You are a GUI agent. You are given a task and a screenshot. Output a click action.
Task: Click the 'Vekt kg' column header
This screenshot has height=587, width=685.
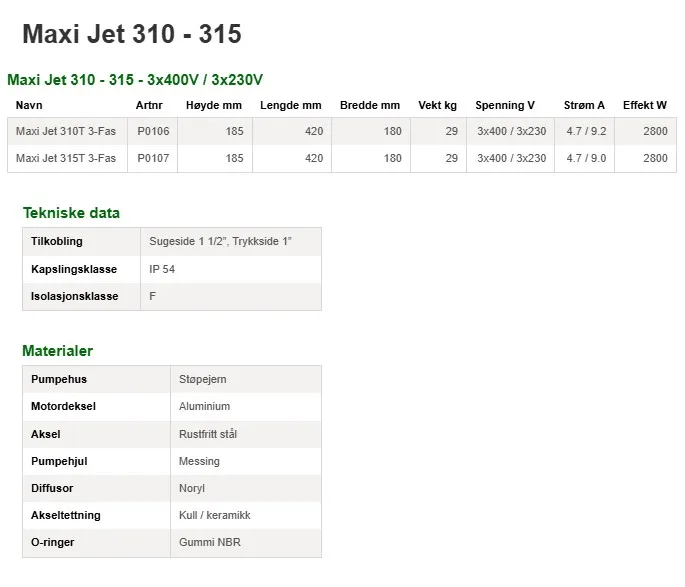point(437,105)
